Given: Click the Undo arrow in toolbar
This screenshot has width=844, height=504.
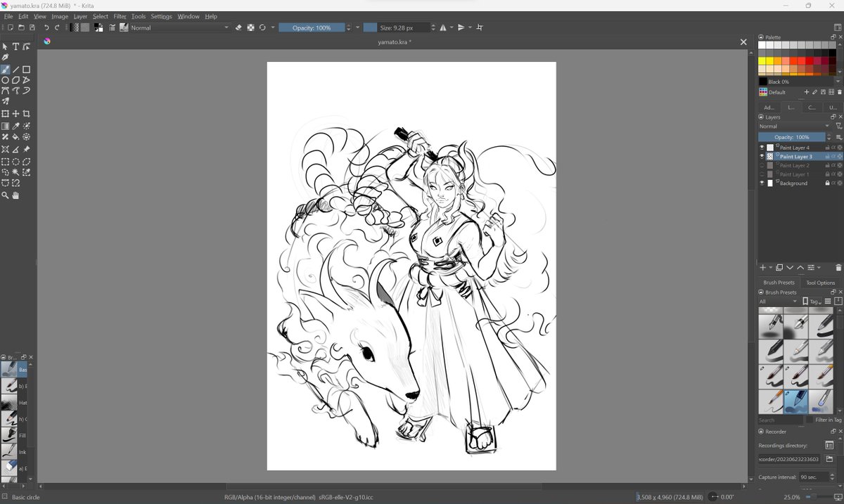Looking at the screenshot, I should point(46,27).
